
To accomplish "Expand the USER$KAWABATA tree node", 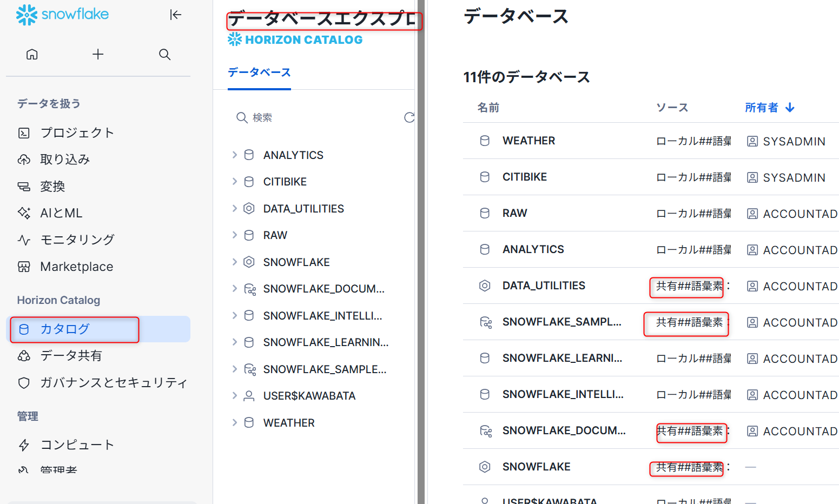I will click(235, 396).
